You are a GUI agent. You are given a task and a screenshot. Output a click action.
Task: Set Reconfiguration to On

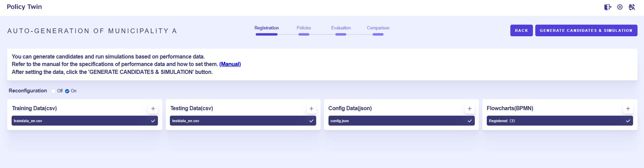click(67, 91)
